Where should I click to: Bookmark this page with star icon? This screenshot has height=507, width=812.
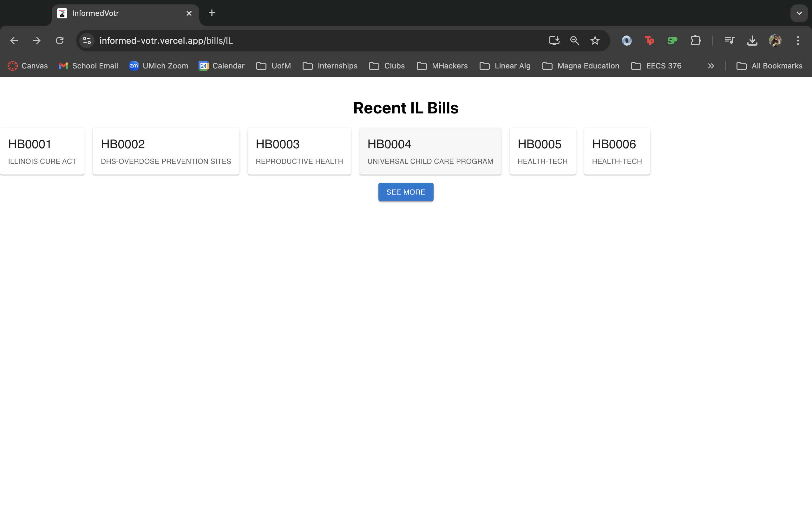coord(595,41)
